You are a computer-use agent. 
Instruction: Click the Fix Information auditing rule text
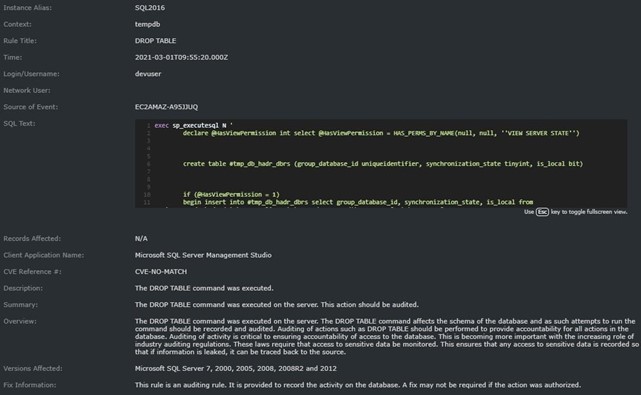(358, 385)
